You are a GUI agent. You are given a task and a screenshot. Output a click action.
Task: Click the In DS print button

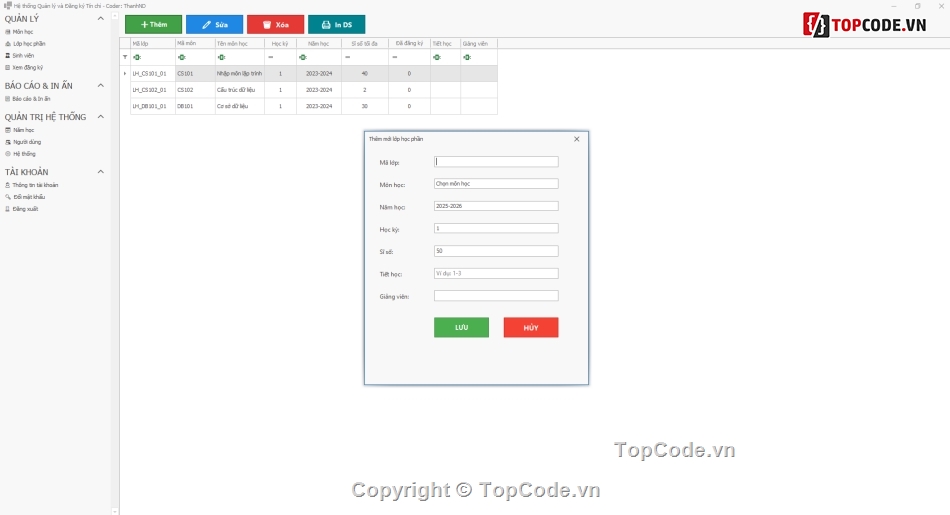pos(337,24)
